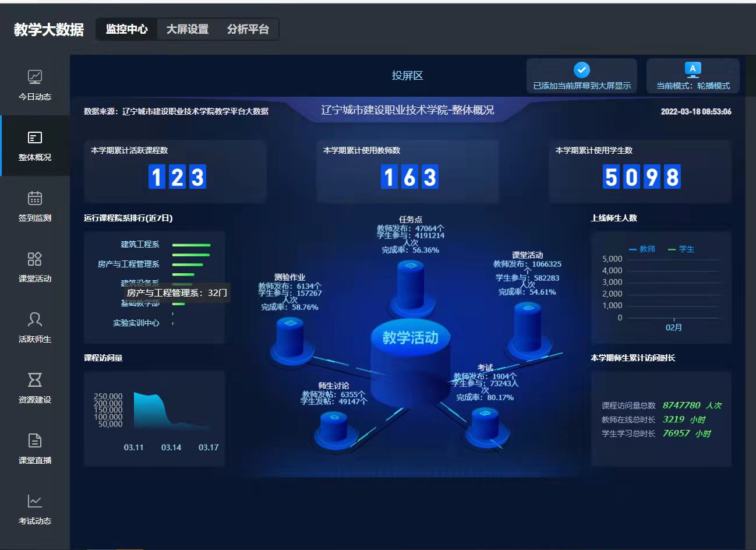
Task: Switch to the 大屏设置 tab
Action: tap(188, 29)
